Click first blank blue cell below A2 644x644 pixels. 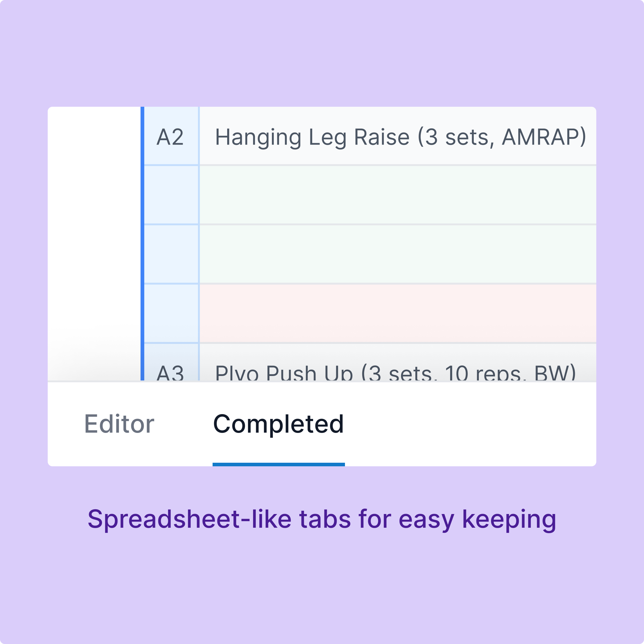tap(171, 195)
